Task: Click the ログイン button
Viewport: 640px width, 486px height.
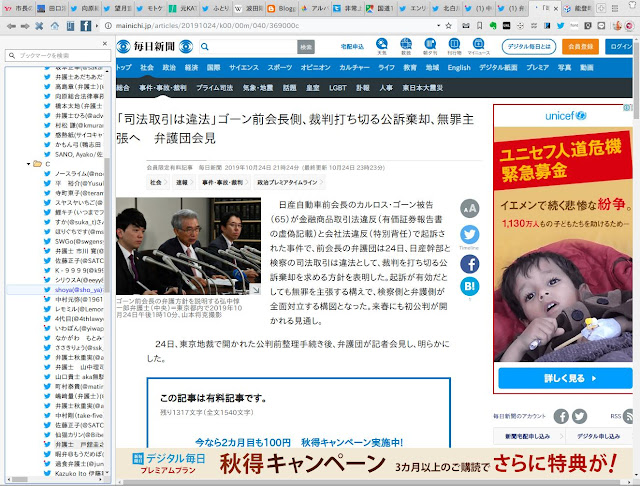Action: (x=620, y=47)
